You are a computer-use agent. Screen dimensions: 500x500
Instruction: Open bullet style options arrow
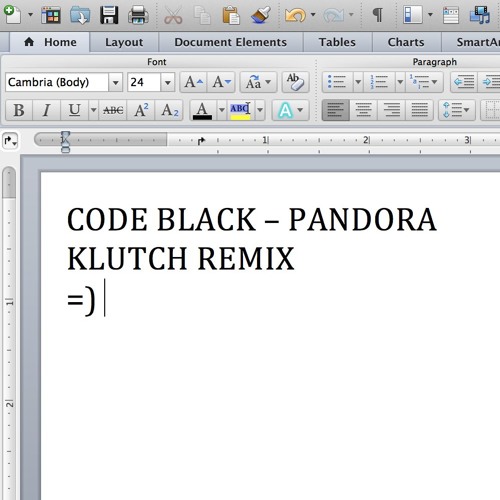pos(358,82)
